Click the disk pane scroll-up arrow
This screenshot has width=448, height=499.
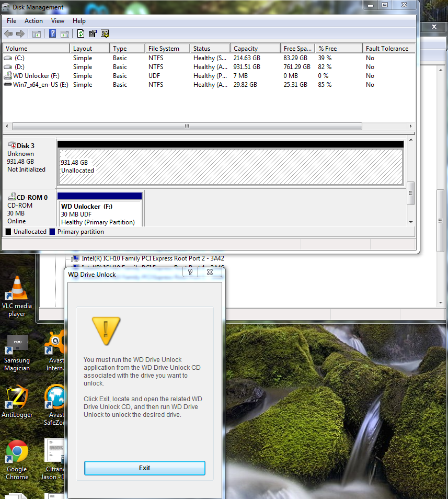pyautogui.click(x=411, y=140)
